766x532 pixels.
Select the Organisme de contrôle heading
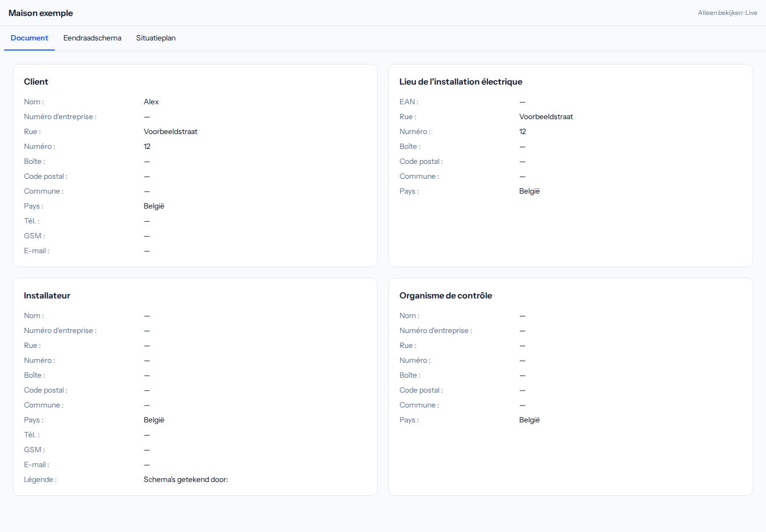pyautogui.click(x=446, y=295)
